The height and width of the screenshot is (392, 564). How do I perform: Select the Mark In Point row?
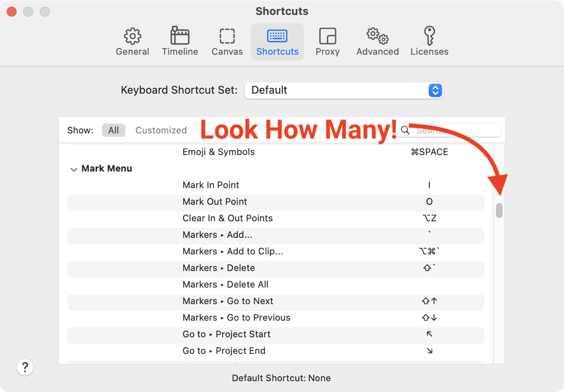(x=275, y=185)
